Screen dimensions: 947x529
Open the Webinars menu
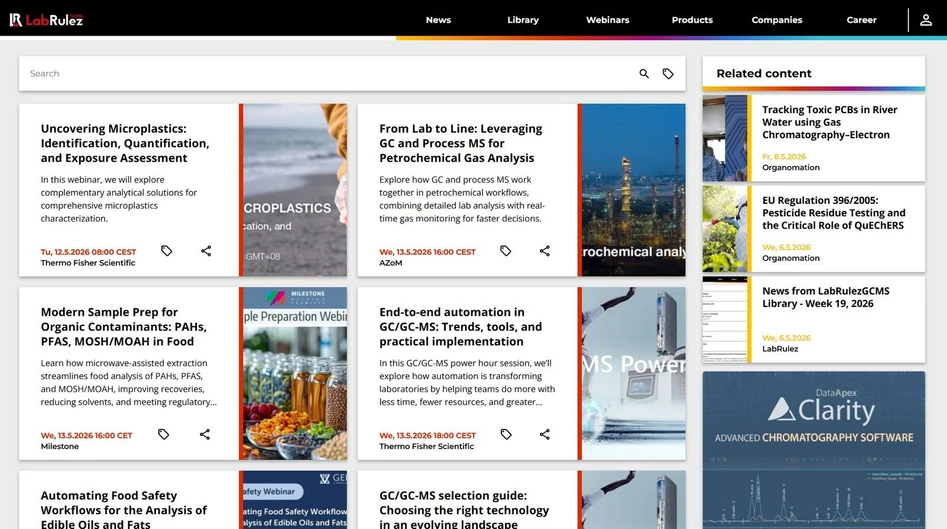tap(608, 20)
